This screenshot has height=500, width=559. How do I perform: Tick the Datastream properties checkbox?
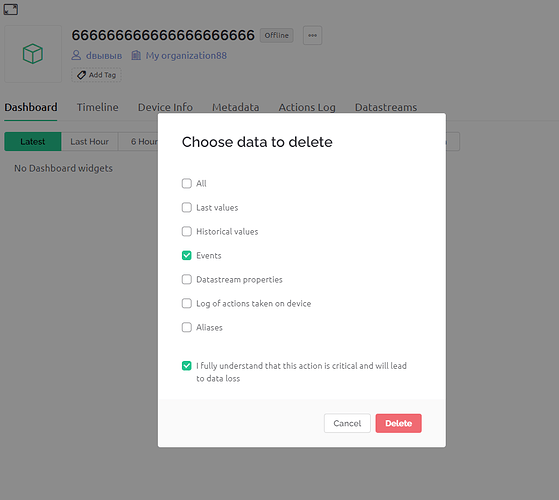pyautogui.click(x=186, y=279)
